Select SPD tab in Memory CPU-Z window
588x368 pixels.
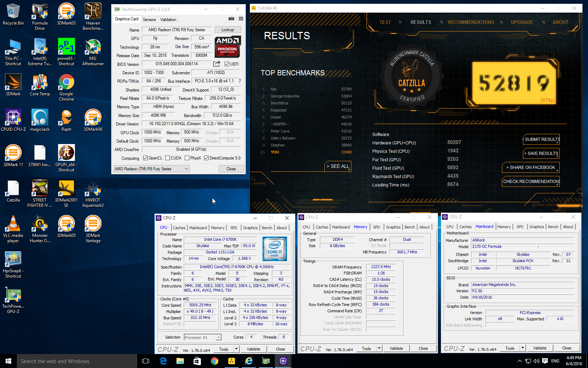click(376, 227)
